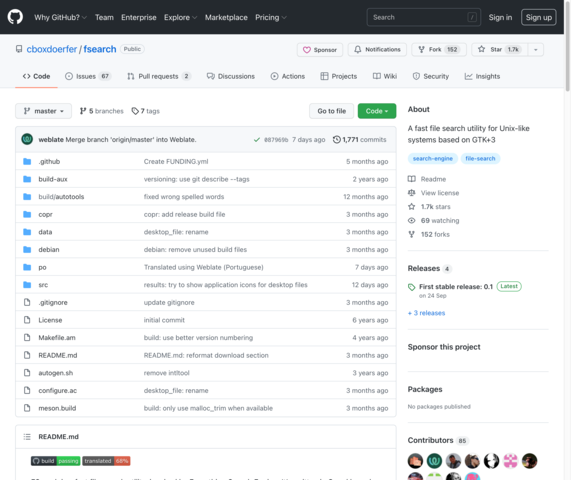This screenshot has width=571, height=480.
Task: Click the build passing badge
Action: point(55,461)
